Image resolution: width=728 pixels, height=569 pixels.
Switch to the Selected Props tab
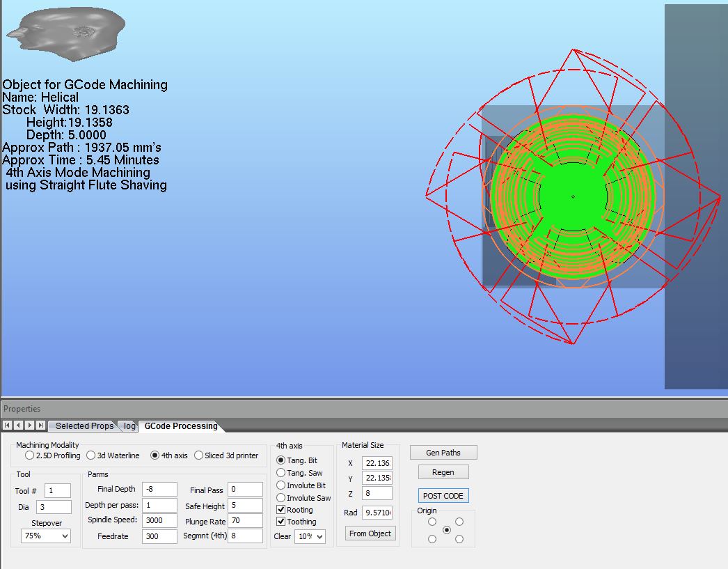(x=84, y=426)
